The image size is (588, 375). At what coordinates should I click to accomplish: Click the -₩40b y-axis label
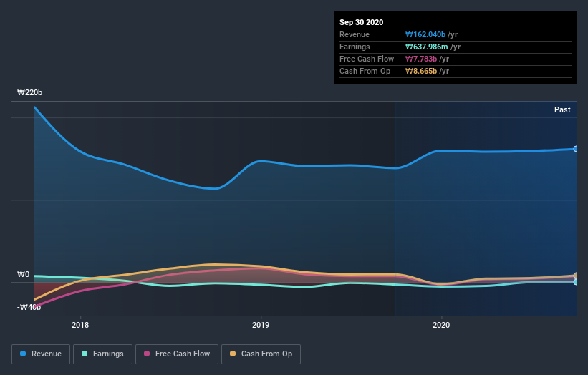click(x=29, y=307)
